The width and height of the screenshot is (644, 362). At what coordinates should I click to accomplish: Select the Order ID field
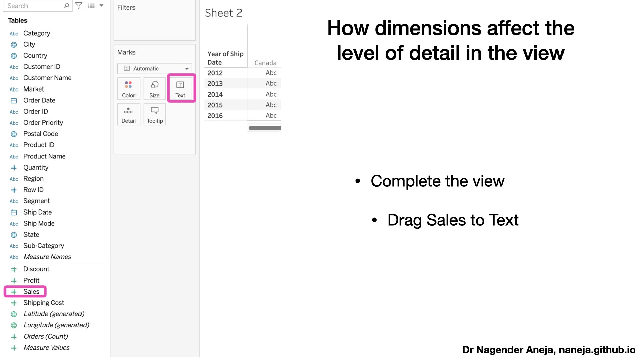pos(36,111)
